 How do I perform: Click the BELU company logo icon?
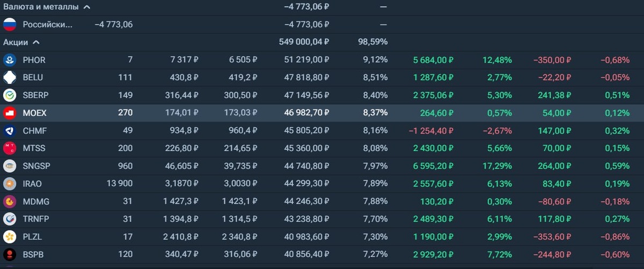(x=10, y=78)
